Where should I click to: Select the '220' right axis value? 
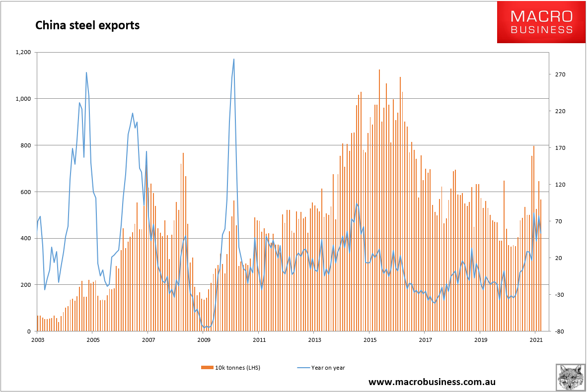pos(560,111)
